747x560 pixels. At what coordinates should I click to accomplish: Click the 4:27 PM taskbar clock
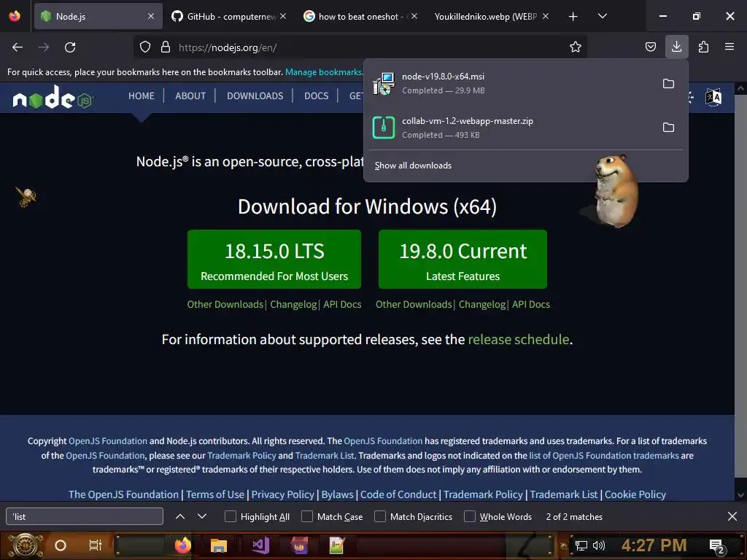coord(654,545)
